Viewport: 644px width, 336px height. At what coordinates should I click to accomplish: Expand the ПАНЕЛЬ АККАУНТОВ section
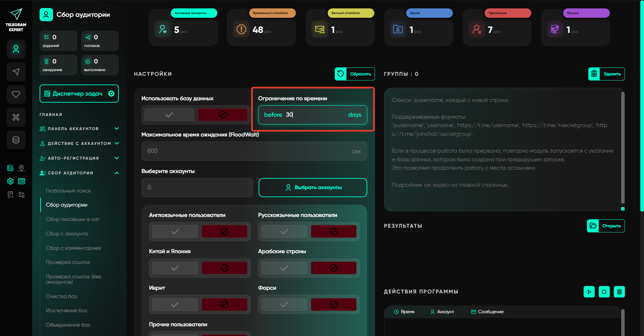coord(79,129)
